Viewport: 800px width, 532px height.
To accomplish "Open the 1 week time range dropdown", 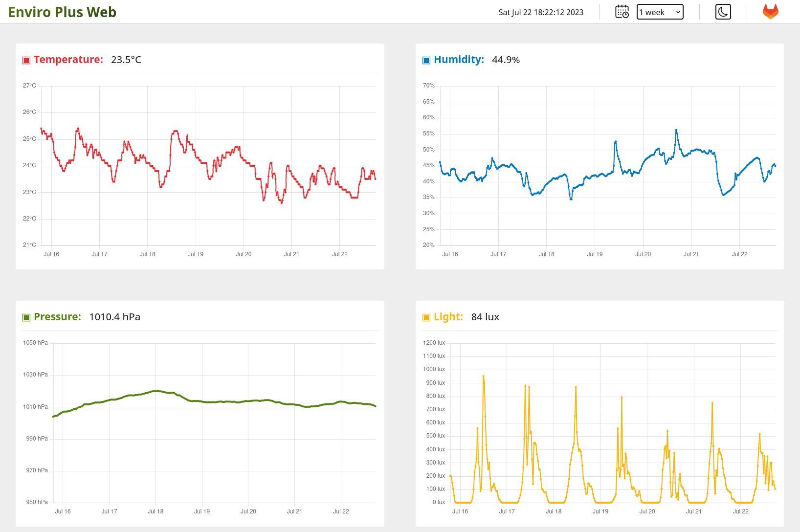I will 660,12.
